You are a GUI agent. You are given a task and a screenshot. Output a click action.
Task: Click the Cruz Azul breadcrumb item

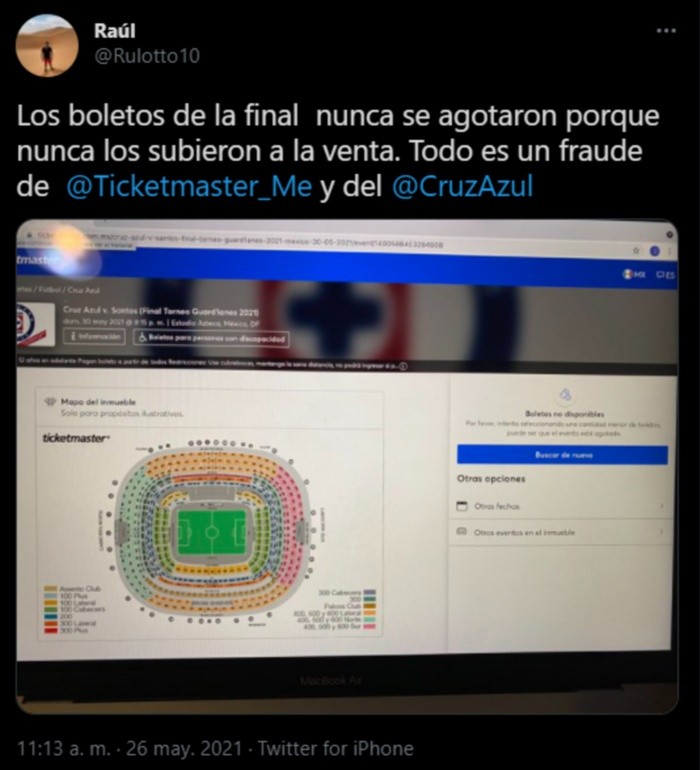84,290
